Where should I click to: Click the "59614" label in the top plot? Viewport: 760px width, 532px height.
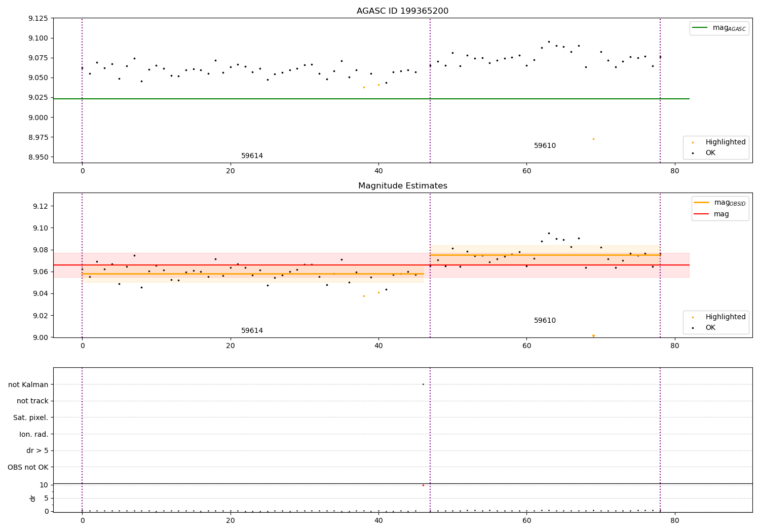(x=252, y=156)
